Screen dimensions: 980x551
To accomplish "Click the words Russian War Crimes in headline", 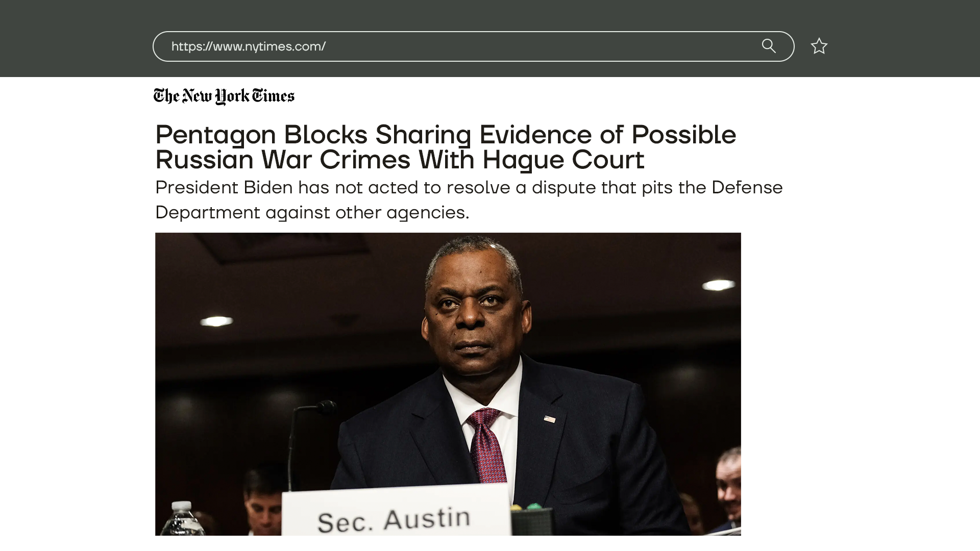I will point(283,160).
